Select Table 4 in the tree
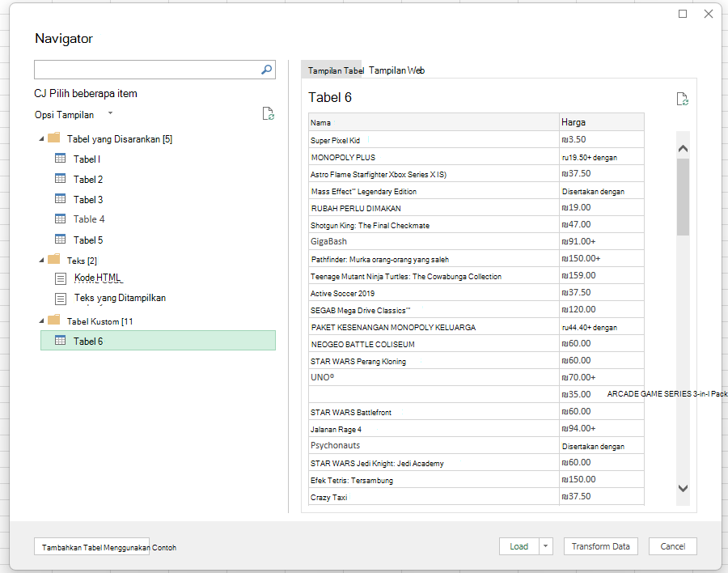The width and height of the screenshot is (728, 573). tap(89, 219)
